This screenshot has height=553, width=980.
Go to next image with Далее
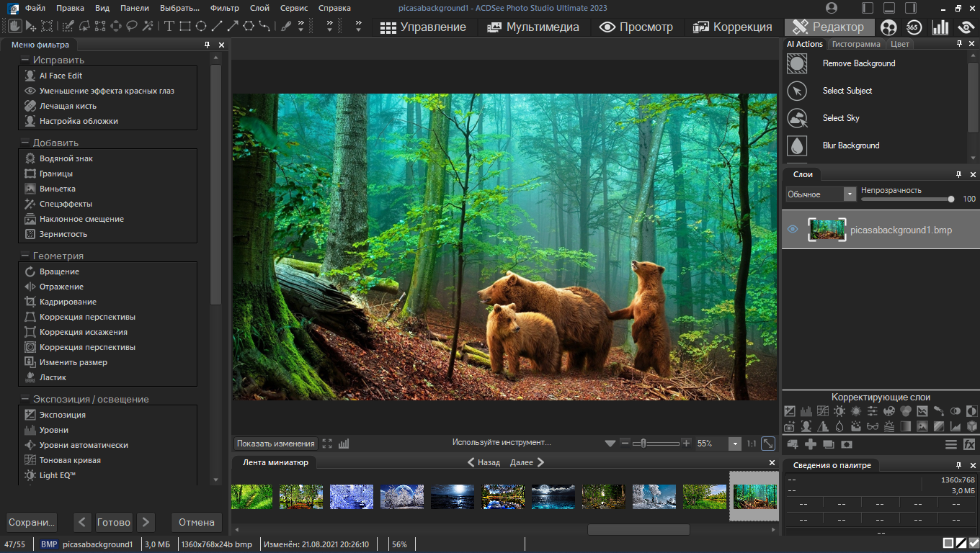coord(527,462)
